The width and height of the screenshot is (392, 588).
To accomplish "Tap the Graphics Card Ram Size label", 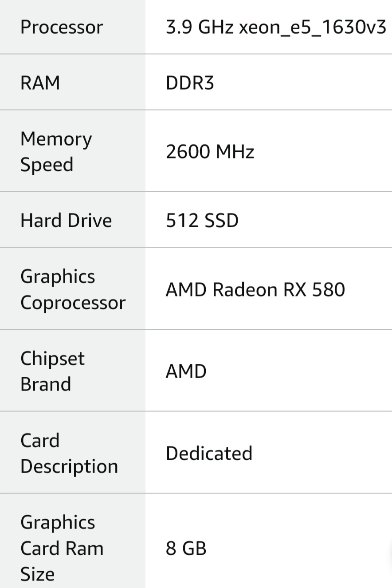I will click(x=62, y=548).
